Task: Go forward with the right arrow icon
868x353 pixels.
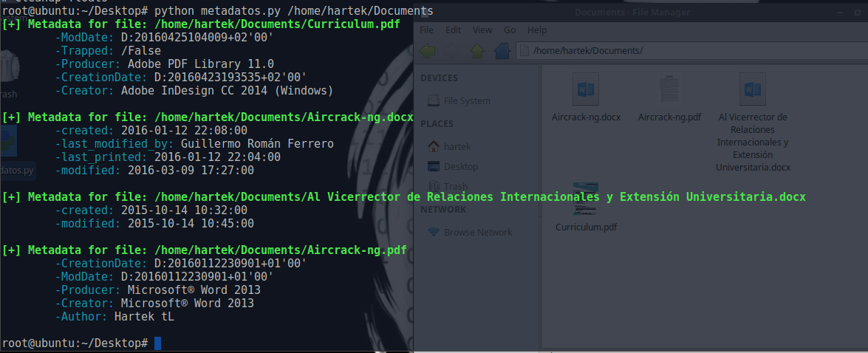Action: click(452, 51)
